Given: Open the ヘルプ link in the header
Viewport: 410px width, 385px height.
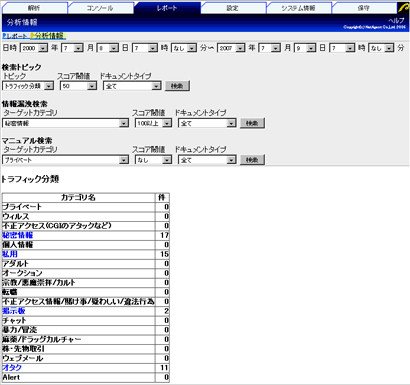Looking at the screenshot, I should [x=396, y=20].
